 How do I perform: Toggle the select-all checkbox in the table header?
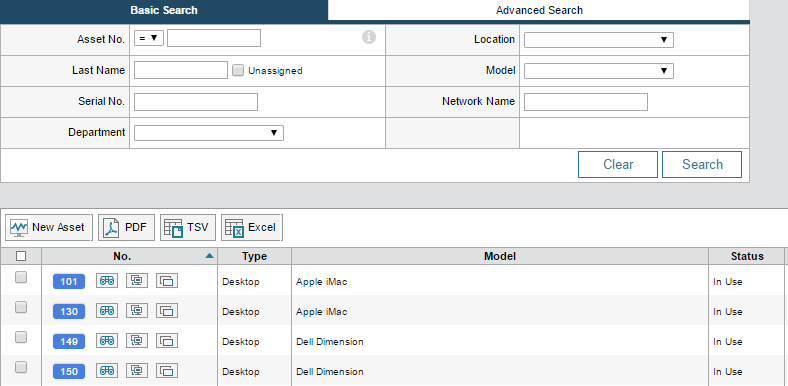pyautogui.click(x=21, y=256)
